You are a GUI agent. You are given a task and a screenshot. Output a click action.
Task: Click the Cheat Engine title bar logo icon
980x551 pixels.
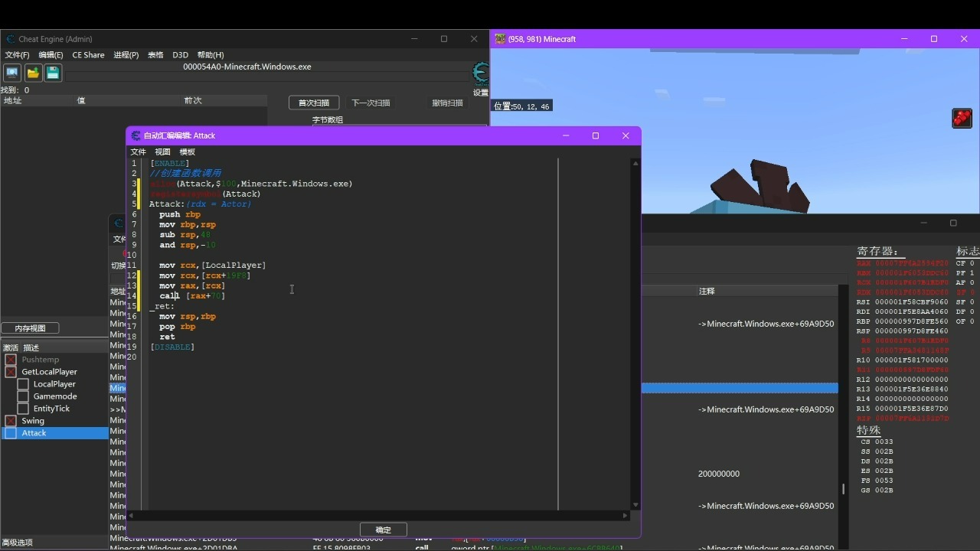coord(11,39)
